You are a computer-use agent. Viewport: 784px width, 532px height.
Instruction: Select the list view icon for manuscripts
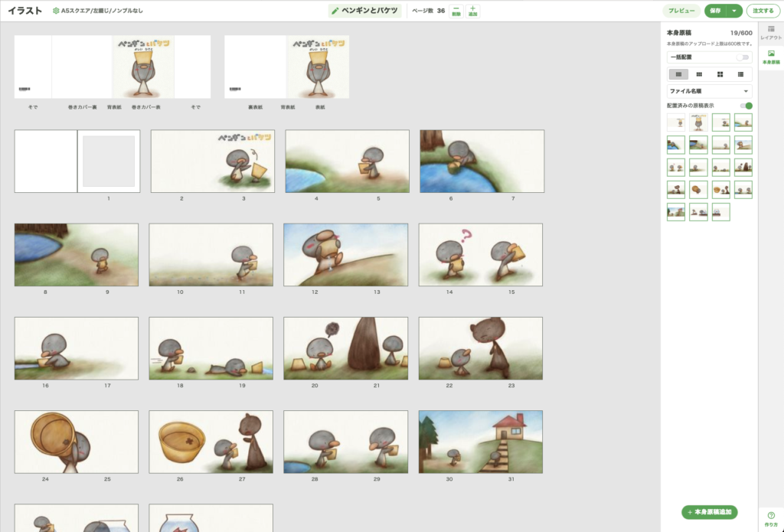tap(740, 74)
